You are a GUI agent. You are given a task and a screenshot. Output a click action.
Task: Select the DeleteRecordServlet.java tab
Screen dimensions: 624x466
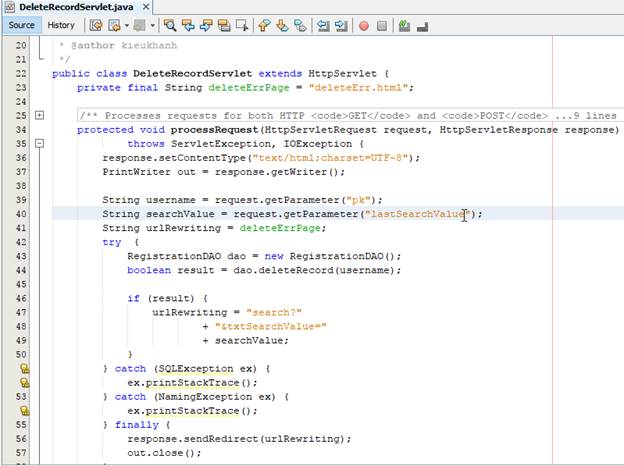click(76, 7)
